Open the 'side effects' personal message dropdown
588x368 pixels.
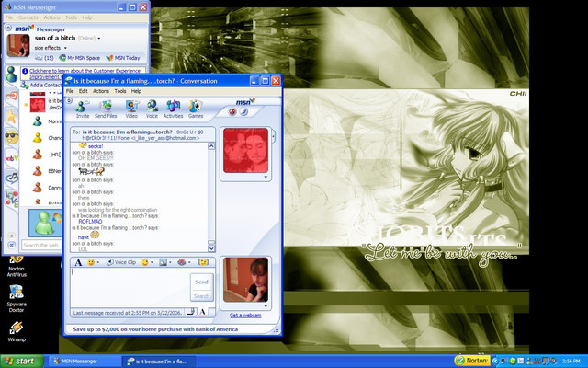tap(65, 48)
